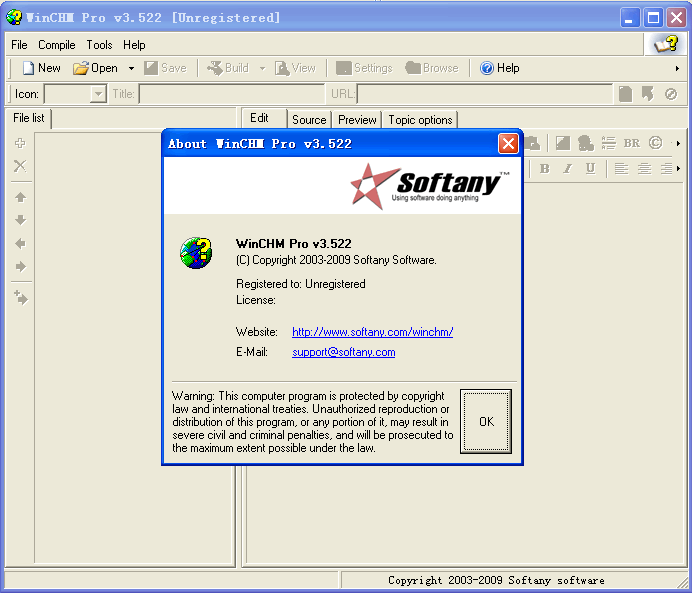Toggle bold formatting
Viewport: 692px width, 593px height.
545,168
